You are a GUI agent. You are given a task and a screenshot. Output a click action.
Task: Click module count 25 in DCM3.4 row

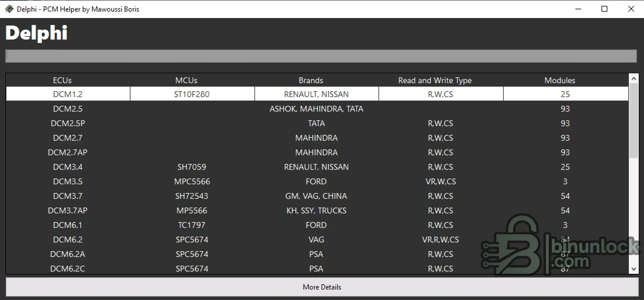565,167
